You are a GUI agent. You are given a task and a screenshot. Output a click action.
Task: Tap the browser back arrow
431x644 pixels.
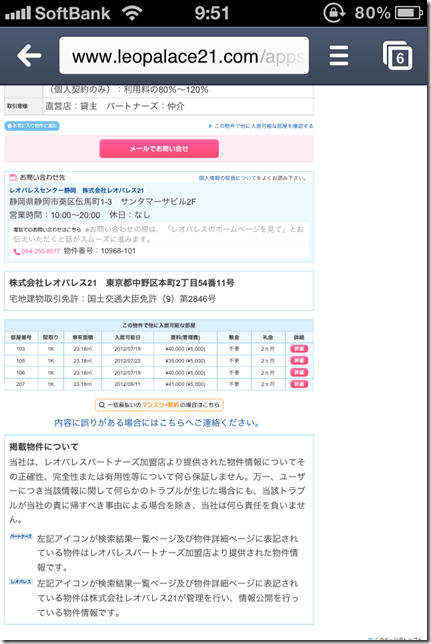coord(29,55)
